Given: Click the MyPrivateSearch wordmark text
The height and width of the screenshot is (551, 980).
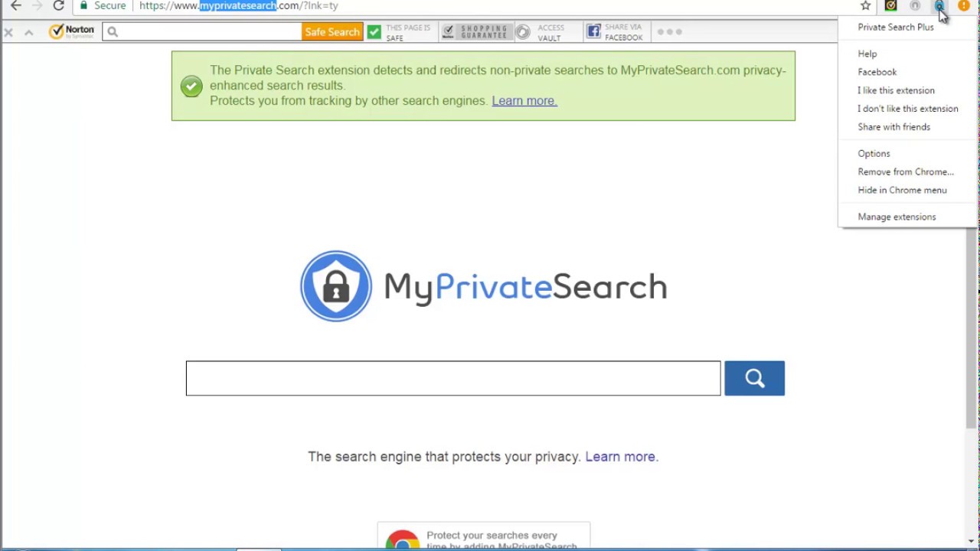Looking at the screenshot, I should click(525, 287).
